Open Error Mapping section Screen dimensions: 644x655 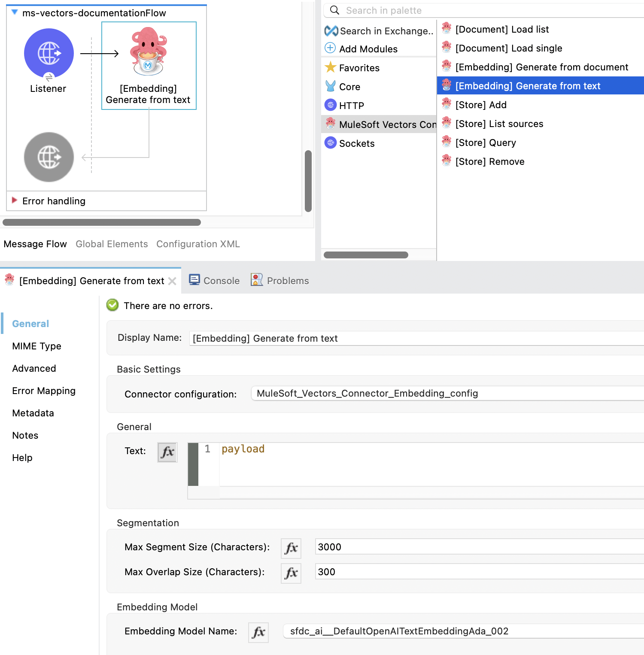coord(44,391)
